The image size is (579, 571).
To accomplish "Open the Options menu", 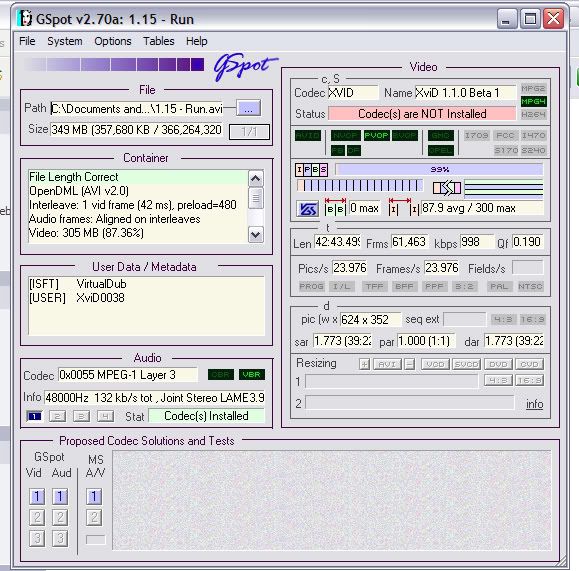I will (x=113, y=41).
